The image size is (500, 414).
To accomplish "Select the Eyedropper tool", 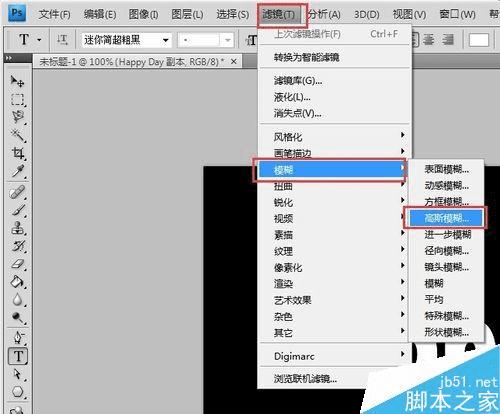I will point(17,171).
